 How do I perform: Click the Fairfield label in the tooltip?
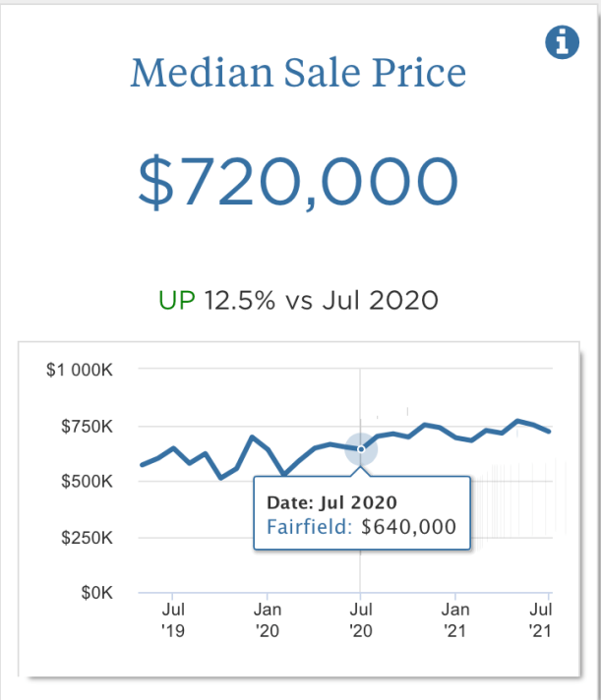[309, 527]
